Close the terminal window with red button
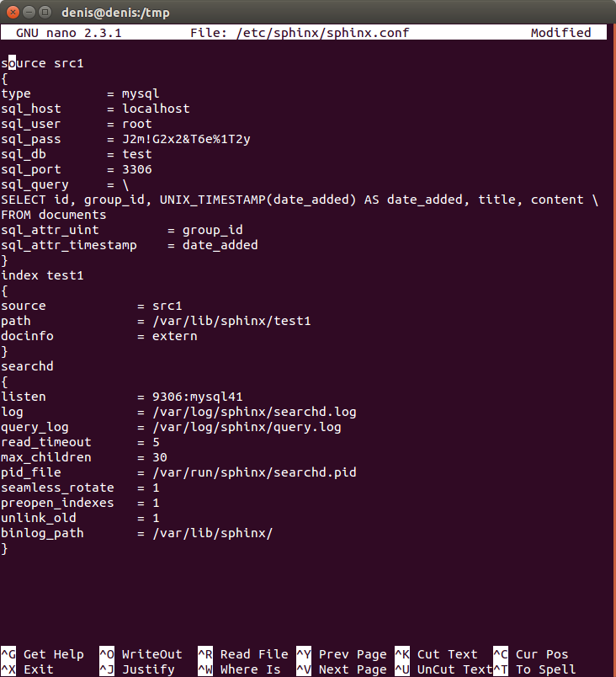Image resolution: width=616 pixels, height=677 pixels. pyautogui.click(x=13, y=12)
